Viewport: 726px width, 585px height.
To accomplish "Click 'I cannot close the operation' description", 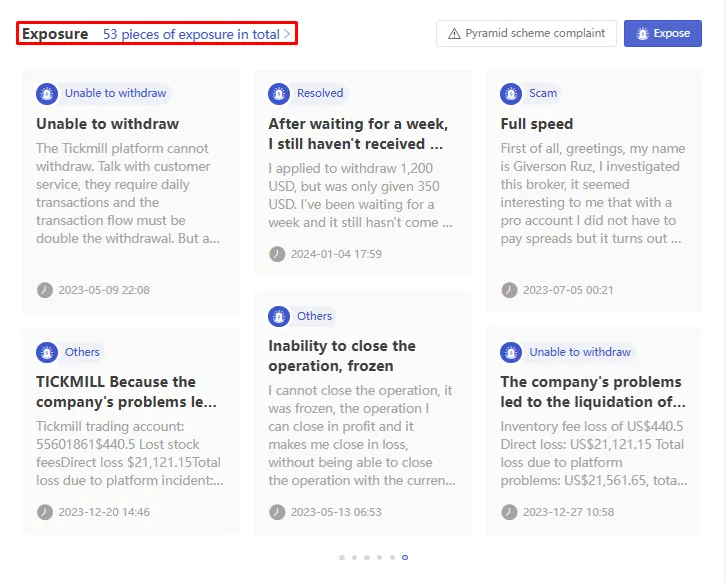I will tap(362, 435).
